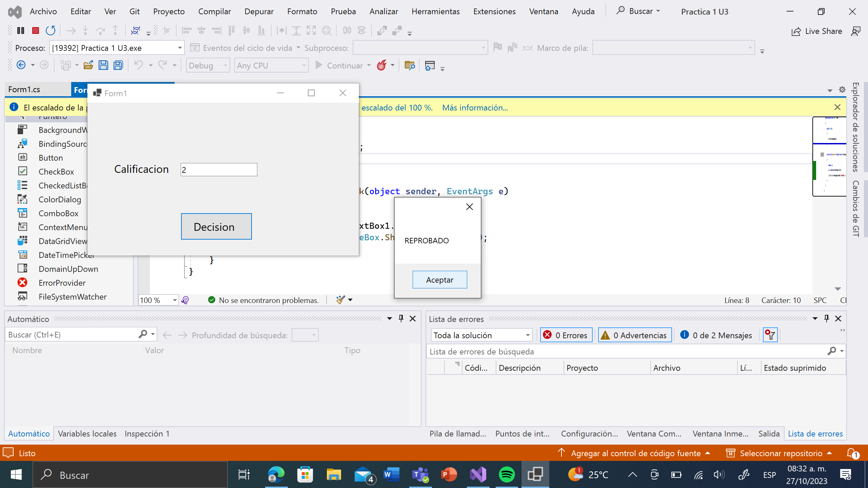The width and height of the screenshot is (868, 488).
Task: Switch to the Variables locales tab
Action: coord(87,433)
